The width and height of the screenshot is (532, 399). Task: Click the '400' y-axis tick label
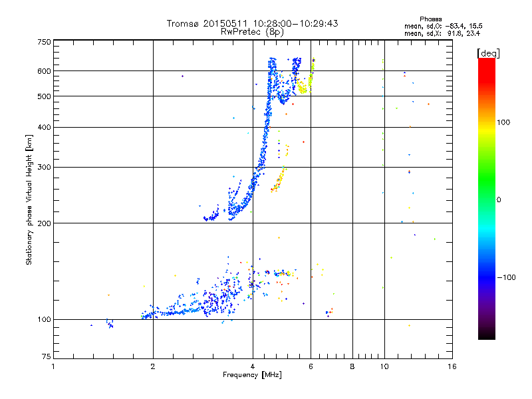(x=44, y=127)
